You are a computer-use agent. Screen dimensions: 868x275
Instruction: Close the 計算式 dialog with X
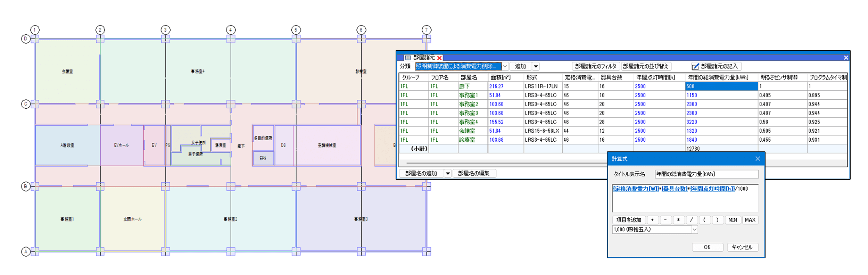coord(758,159)
